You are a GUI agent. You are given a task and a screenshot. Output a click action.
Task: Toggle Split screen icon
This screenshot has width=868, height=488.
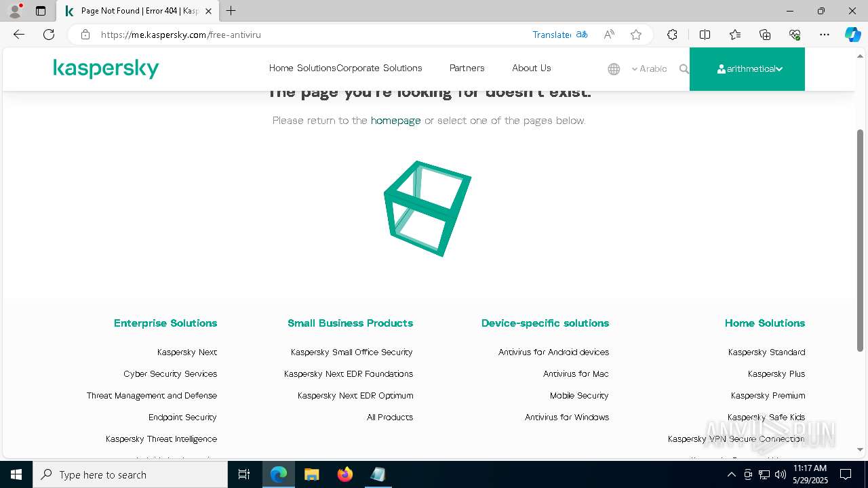(705, 35)
